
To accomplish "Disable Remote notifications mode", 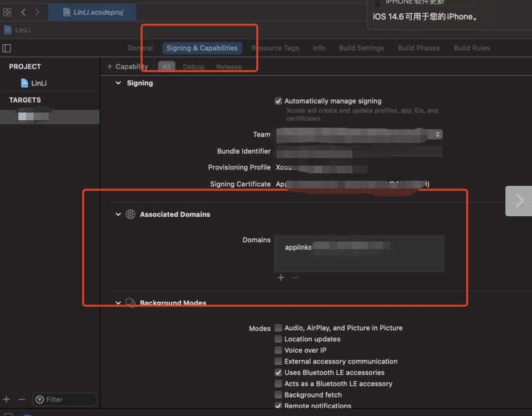I will 278,406.
